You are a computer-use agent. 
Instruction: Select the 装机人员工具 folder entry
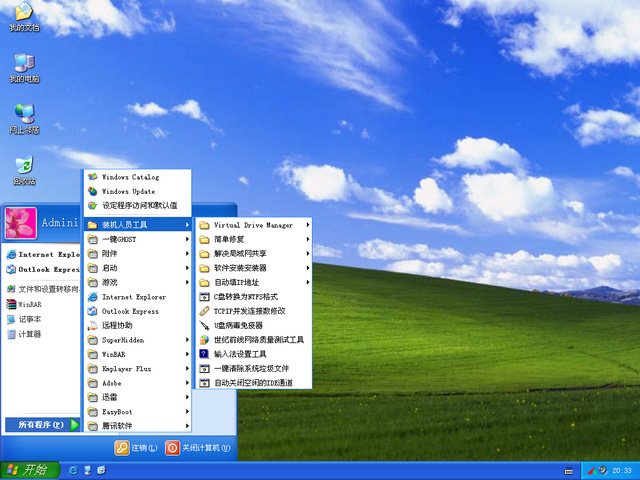(x=138, y=224)
